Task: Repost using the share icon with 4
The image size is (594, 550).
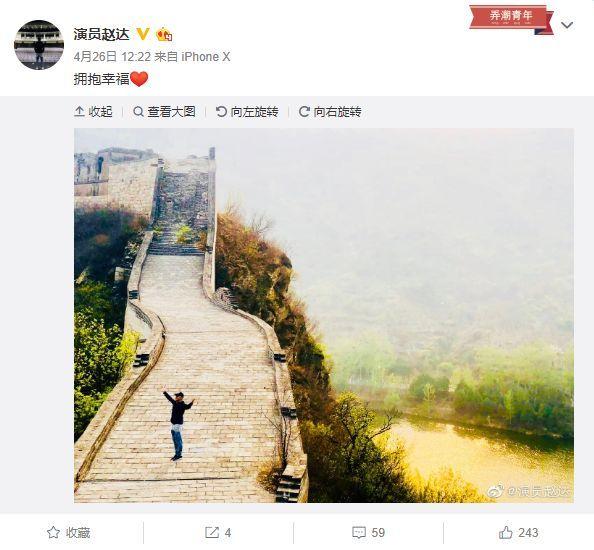Action: coord(218,533)
